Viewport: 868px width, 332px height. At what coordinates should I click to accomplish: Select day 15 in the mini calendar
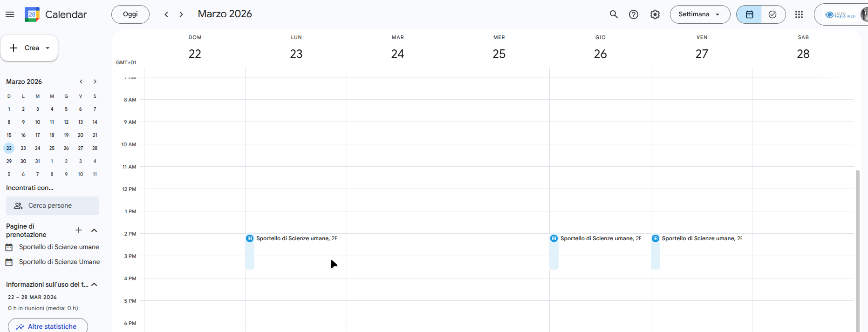click(9, 135)
